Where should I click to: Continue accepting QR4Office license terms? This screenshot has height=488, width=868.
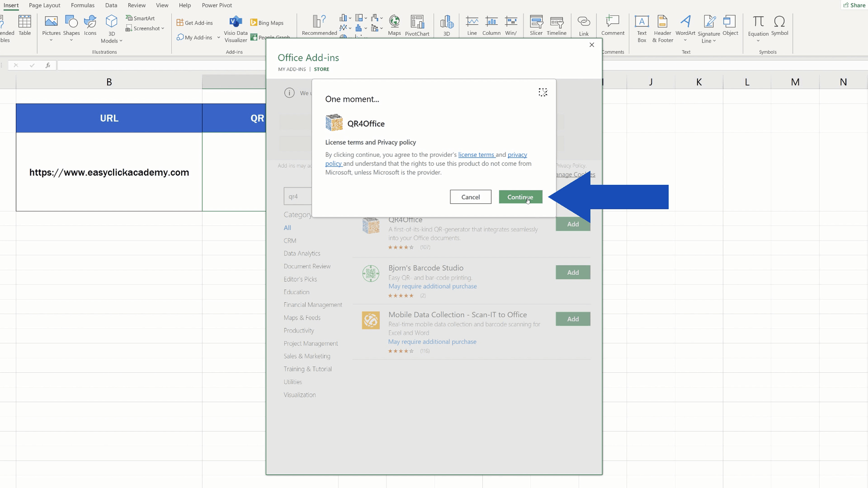tap(520, 196)
